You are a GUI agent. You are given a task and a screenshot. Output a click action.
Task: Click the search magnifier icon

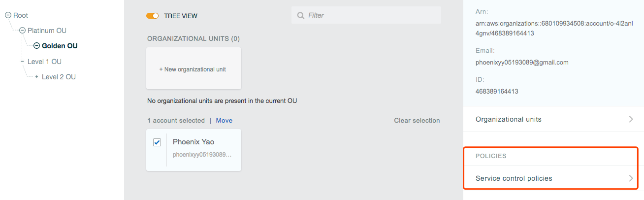300,16
